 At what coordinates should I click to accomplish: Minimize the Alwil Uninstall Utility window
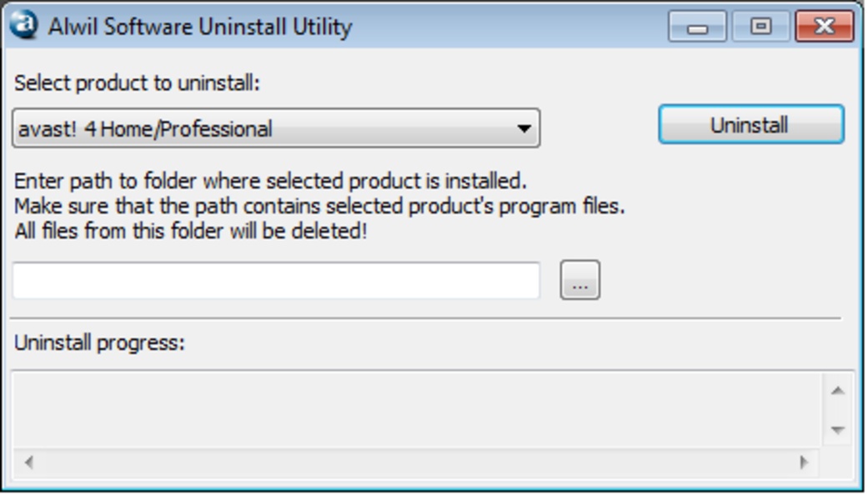[x=697, y=27]
